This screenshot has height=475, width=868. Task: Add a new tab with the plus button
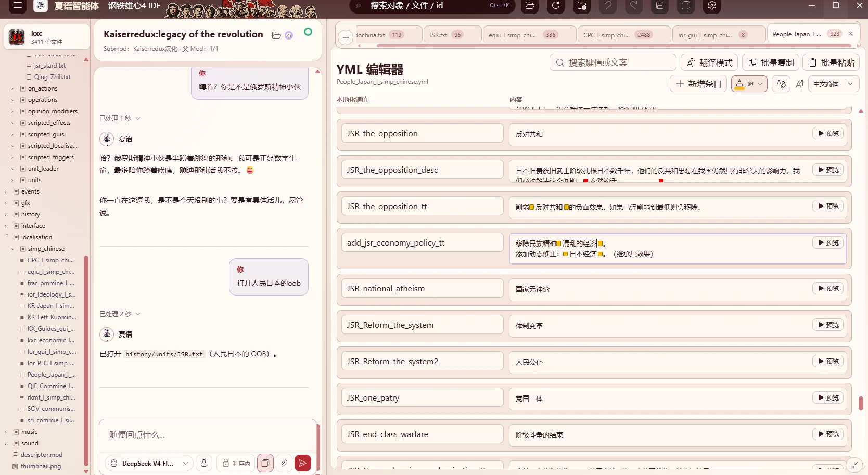click(x=346, y=37)
